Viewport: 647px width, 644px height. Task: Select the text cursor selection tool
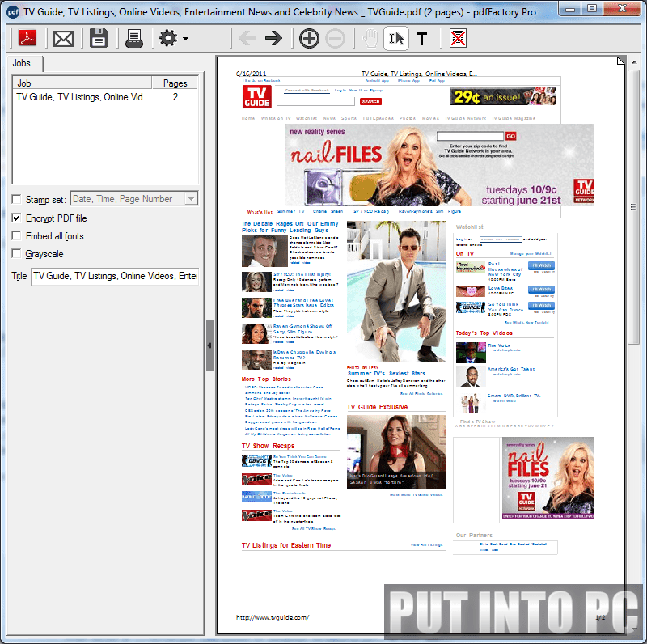pos(396,38)
